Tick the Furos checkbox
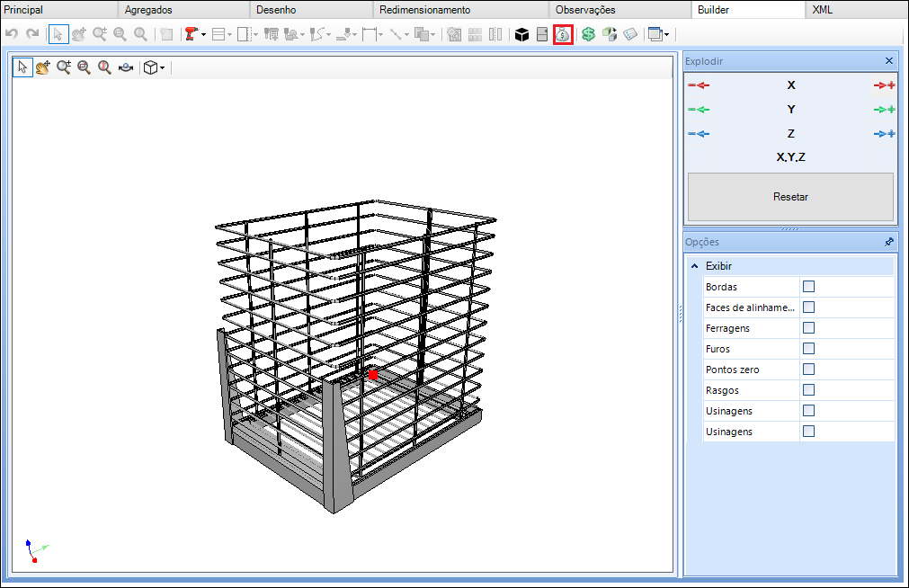This screenshot has width=909, height=588. coord(808,349)
